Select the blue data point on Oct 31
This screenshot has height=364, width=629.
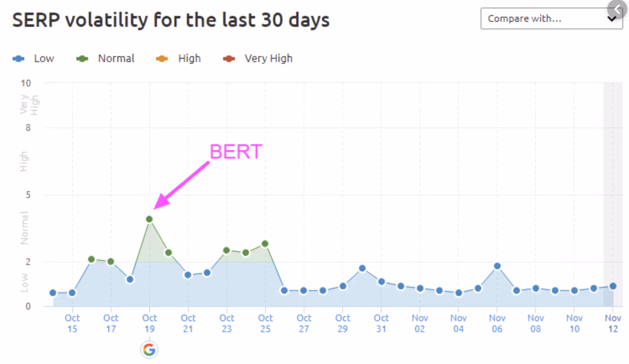[381, 281]
